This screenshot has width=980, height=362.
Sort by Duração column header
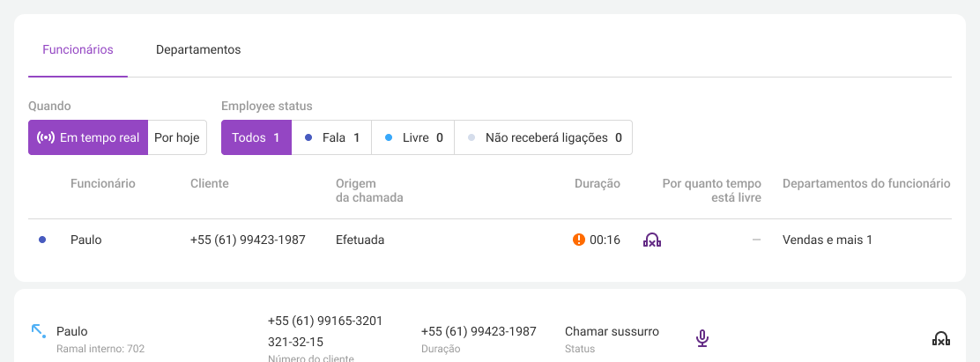click(597, 183)
